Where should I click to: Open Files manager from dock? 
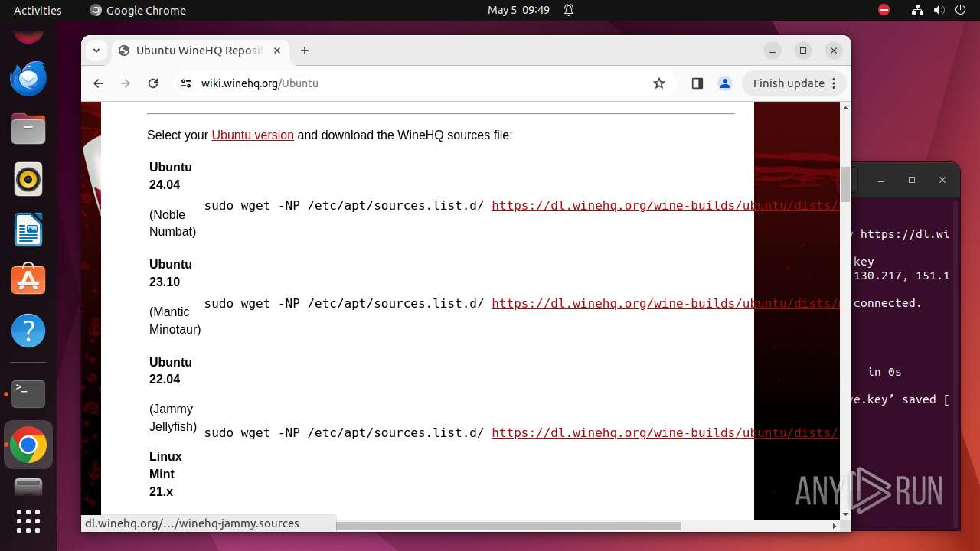coord(28,129)
